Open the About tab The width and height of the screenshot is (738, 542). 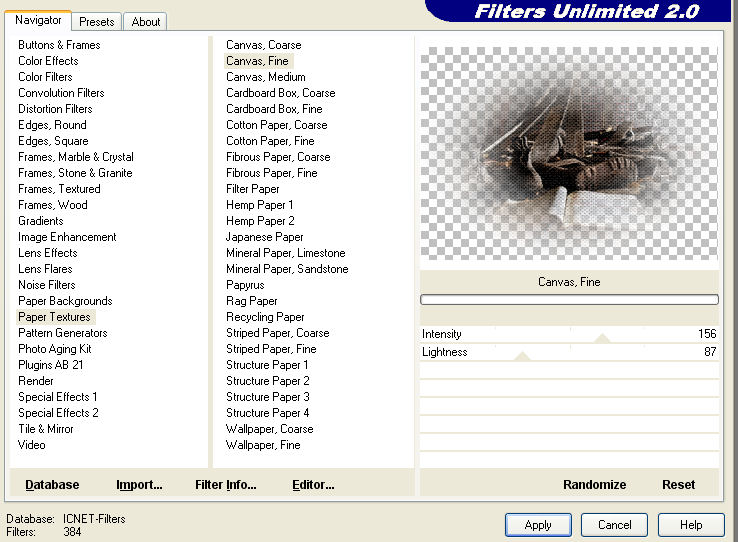click(x=146, y=21)
